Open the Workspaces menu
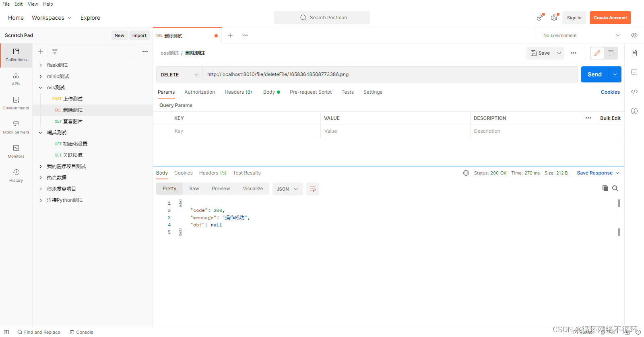 (52, 18)
